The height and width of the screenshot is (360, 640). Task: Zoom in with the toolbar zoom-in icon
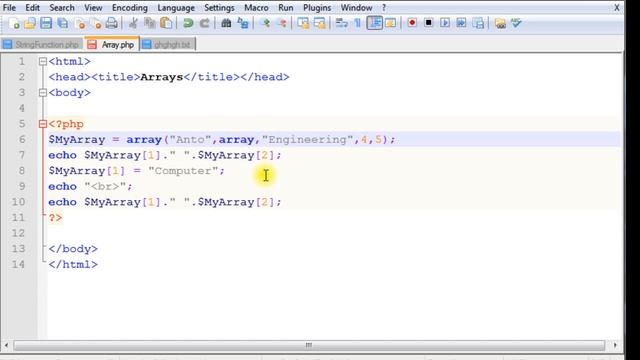tap(265, 23)
